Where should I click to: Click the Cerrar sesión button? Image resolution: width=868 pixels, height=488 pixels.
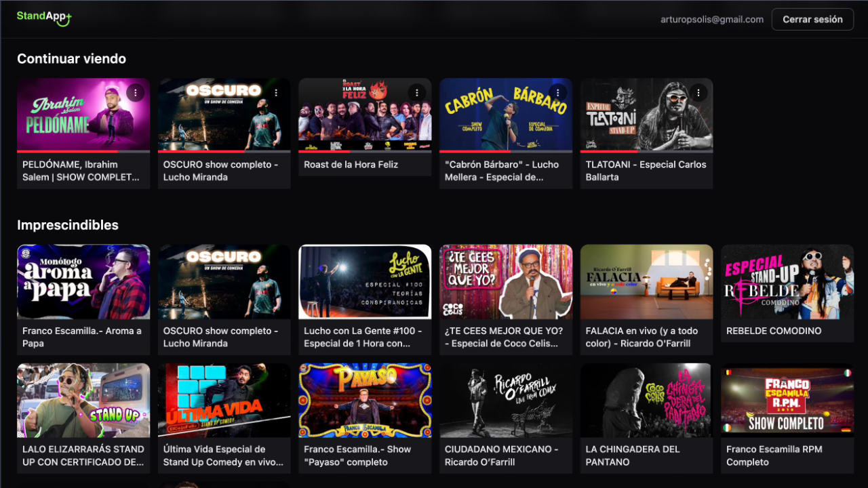(x=812, y=19)
